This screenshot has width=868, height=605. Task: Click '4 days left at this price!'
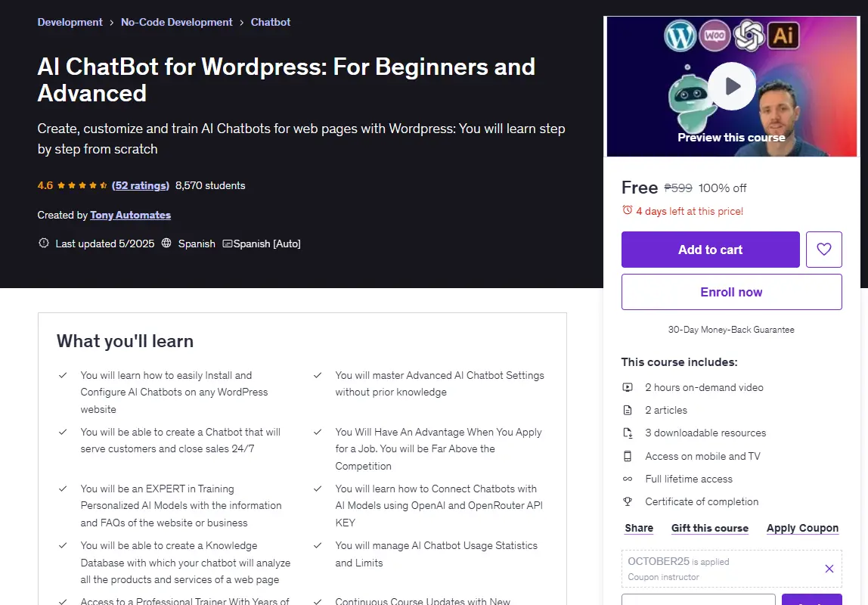click(690, 211)
